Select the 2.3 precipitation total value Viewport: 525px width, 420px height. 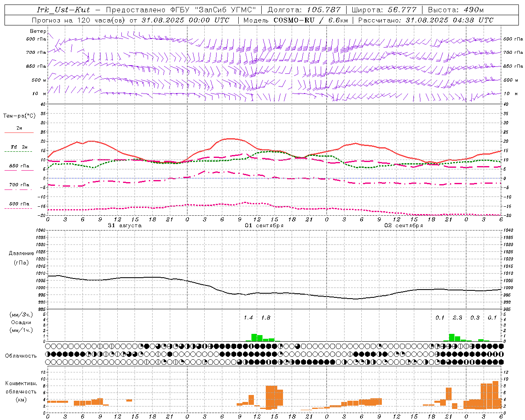[x=457, y=317]
